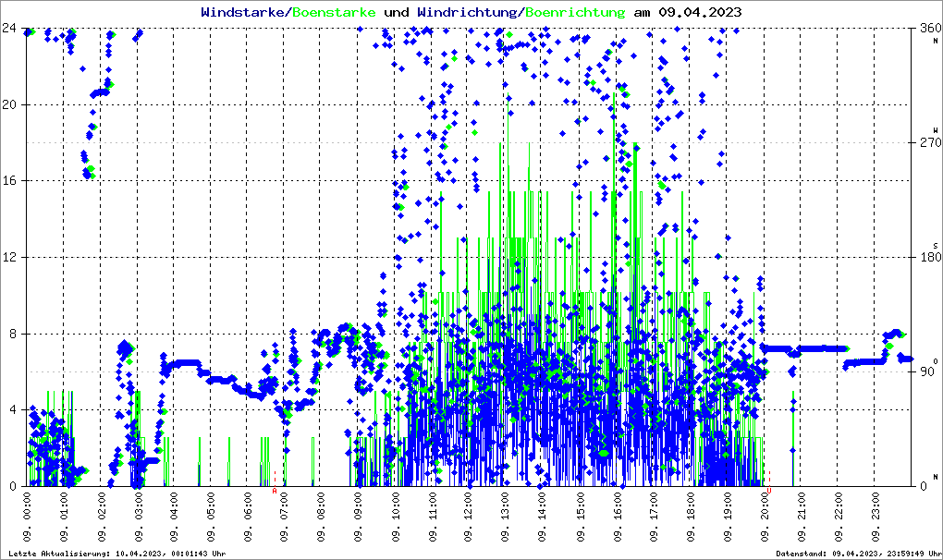Click the time axis label '09. 01:00'

coord(64,517)
